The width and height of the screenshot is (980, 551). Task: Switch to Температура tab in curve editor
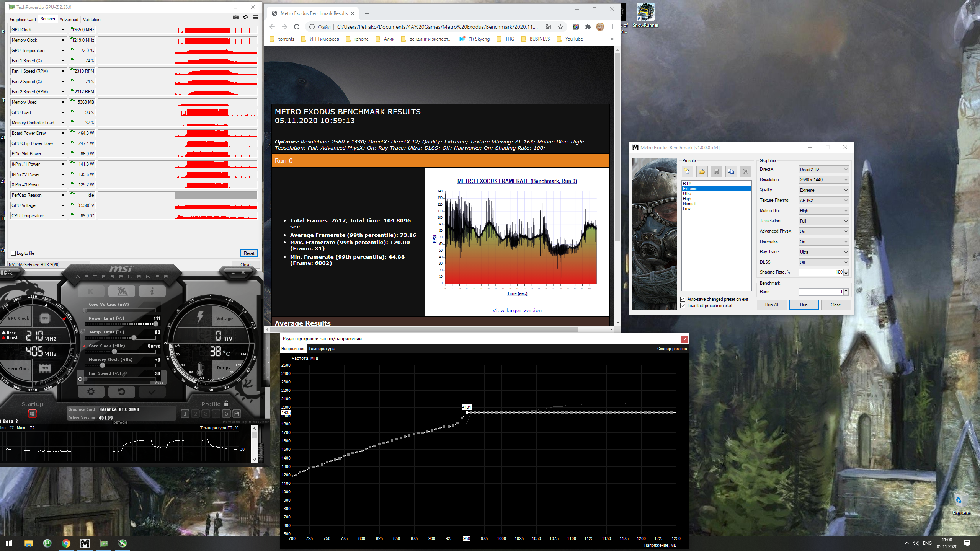[321, 349]
